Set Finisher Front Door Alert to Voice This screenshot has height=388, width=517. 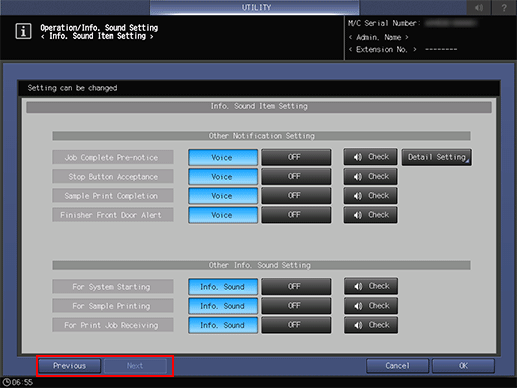coord(223,215)
